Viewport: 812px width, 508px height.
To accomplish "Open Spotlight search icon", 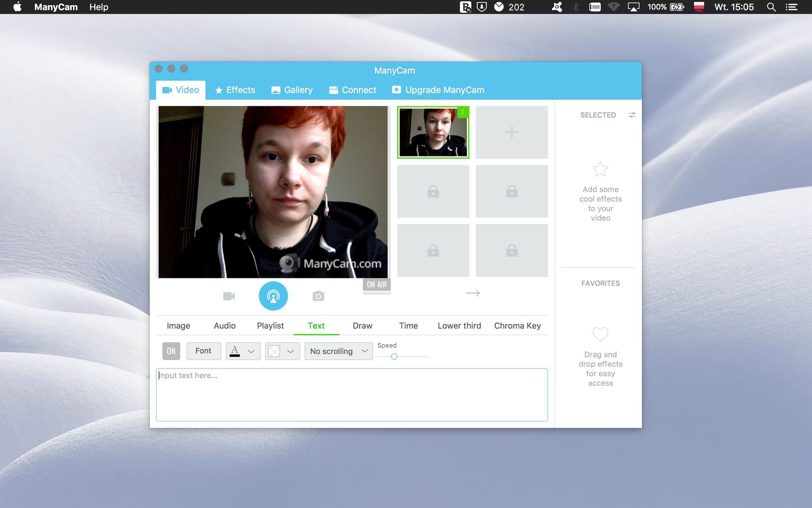I will click(771, 7).
